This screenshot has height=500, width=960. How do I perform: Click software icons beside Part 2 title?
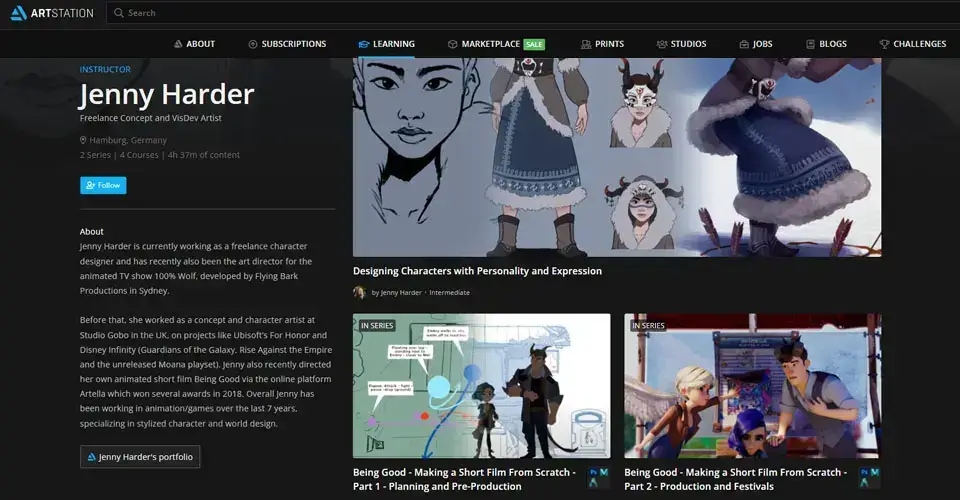(x=869, y=478)
